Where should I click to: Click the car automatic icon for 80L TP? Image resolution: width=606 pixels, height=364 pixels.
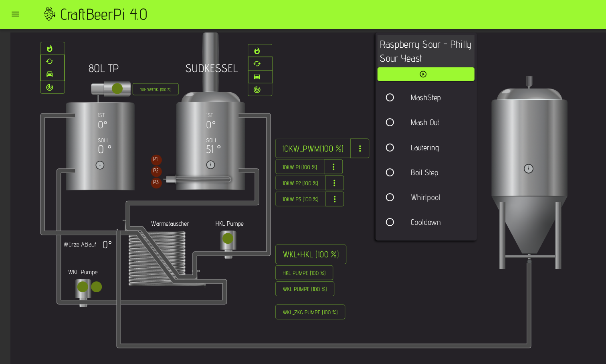(x=50, y=74)
